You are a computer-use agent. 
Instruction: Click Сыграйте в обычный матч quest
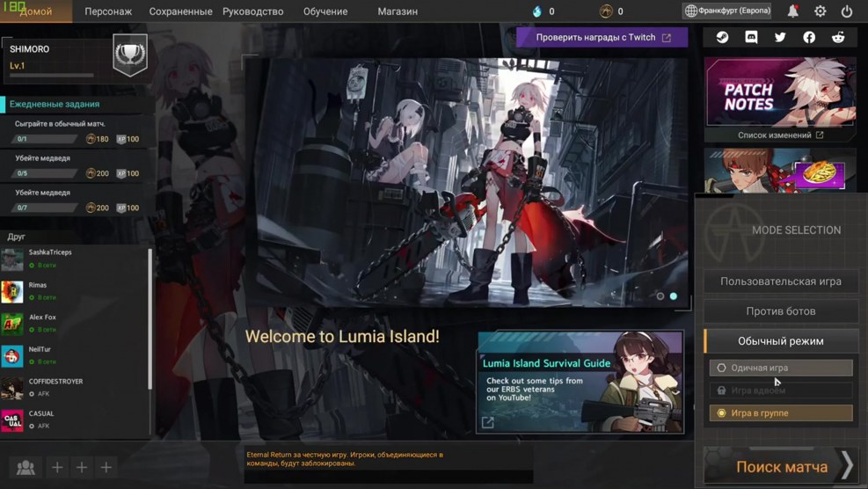(77, 132)
